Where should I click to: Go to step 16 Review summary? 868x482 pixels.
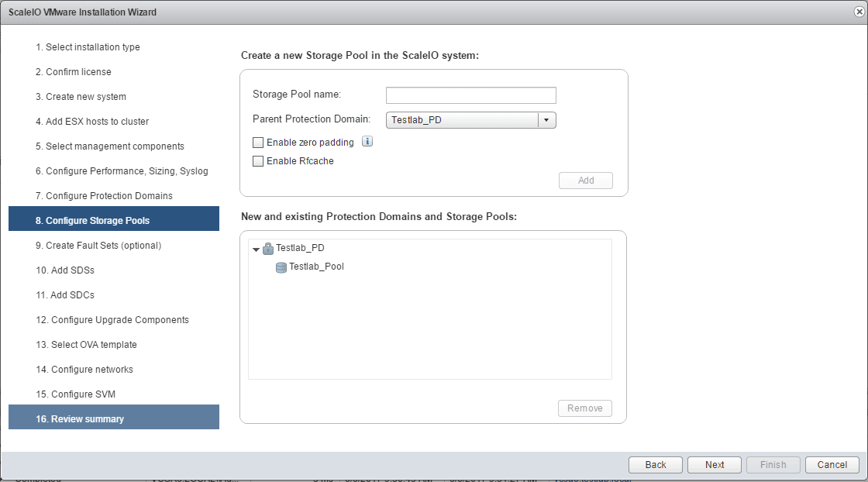(114, 417)
